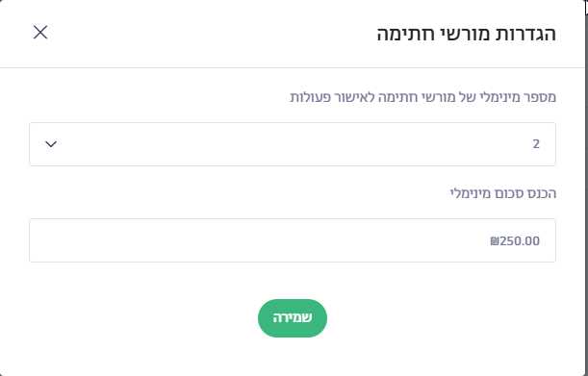Click the הכנס סכום מינימלי label
Viewport: 588px width, 376px height.
(503, 193)
